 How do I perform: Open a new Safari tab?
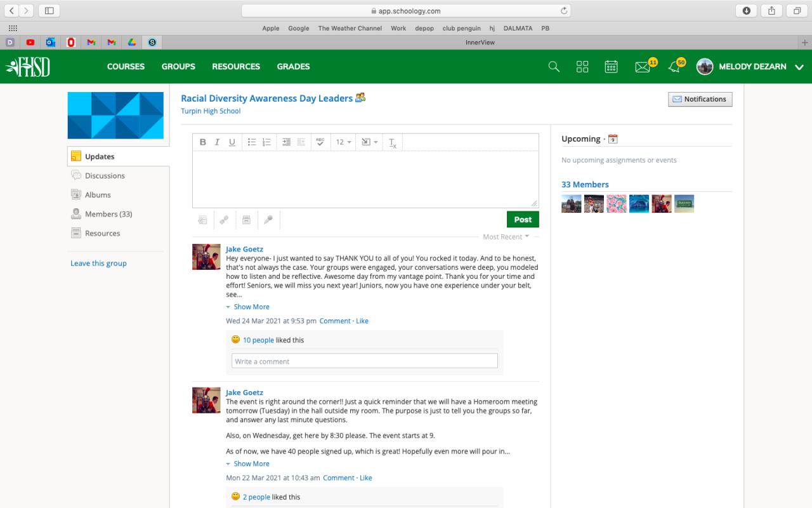pyautogui.click(x=805, y=43)
